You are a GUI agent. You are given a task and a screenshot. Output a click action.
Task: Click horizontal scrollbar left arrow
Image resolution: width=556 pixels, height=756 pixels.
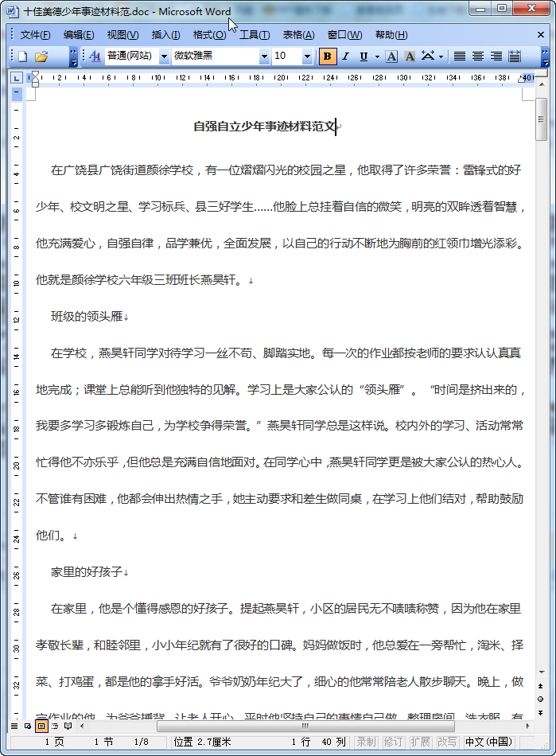tap(81, 726)
